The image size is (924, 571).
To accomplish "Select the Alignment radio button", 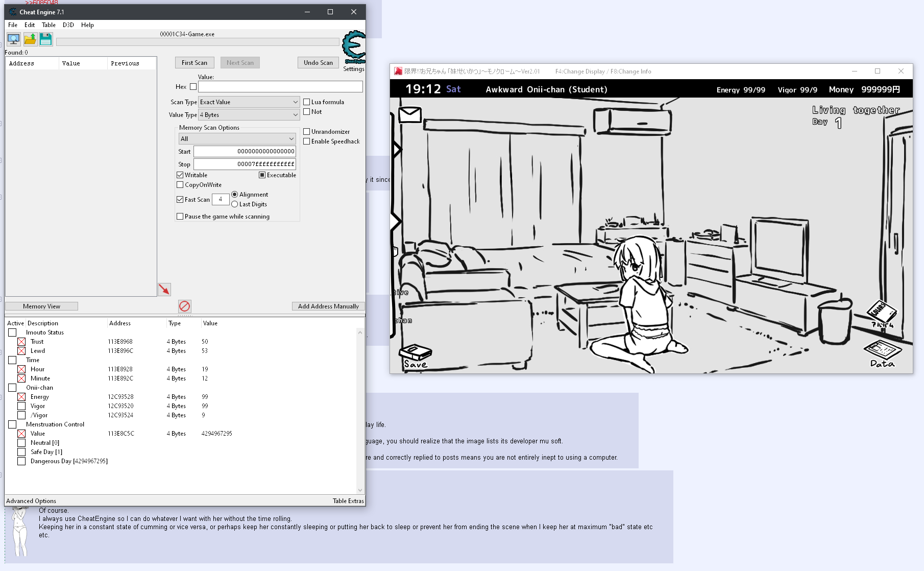I will pos(235,195).
